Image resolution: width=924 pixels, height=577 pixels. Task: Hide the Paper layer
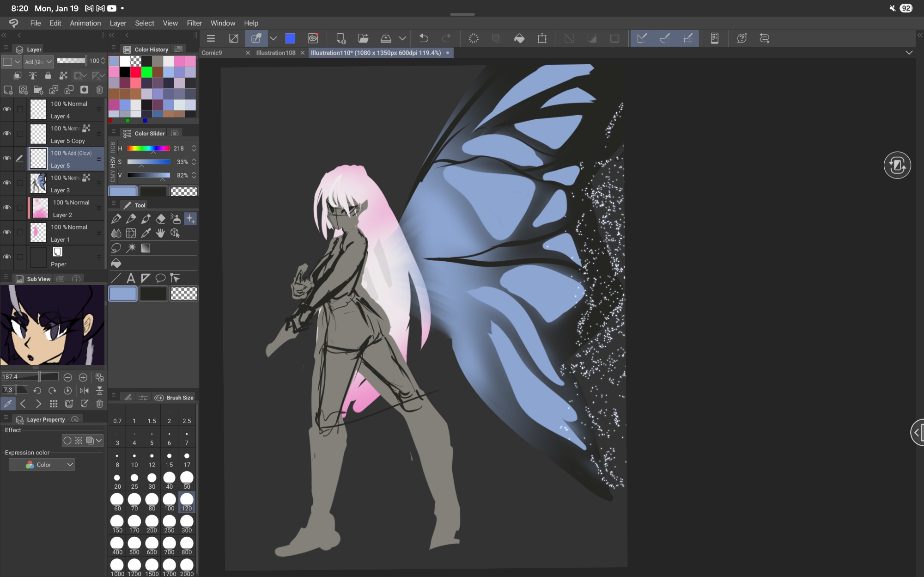click(7, 257)
